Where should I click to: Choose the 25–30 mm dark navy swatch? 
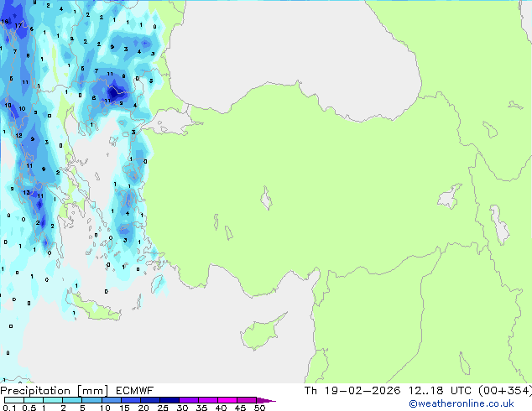pyautogui.click(x=170, y=400)
